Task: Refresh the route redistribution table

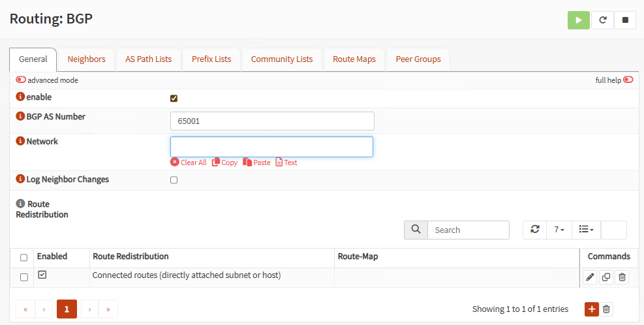Action: pyautogui.click(x=535, y=230)
